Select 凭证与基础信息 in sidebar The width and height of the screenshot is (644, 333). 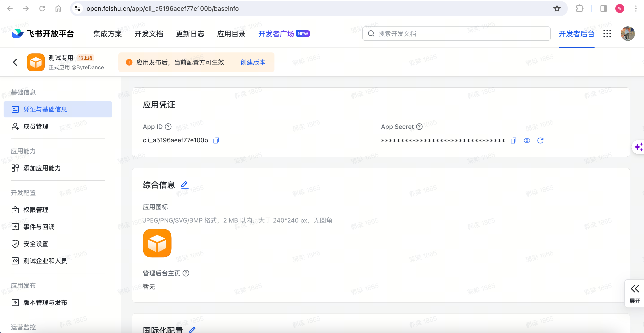coord(58,109)
